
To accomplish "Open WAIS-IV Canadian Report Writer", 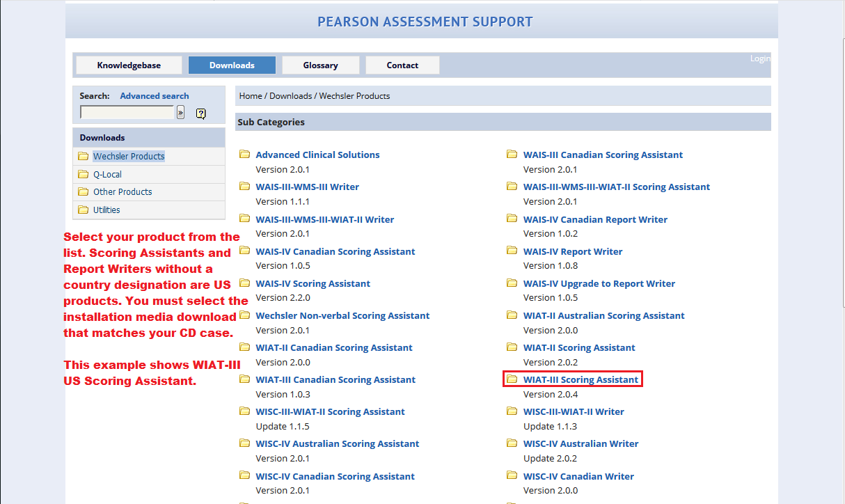I will tap(595, 220).
